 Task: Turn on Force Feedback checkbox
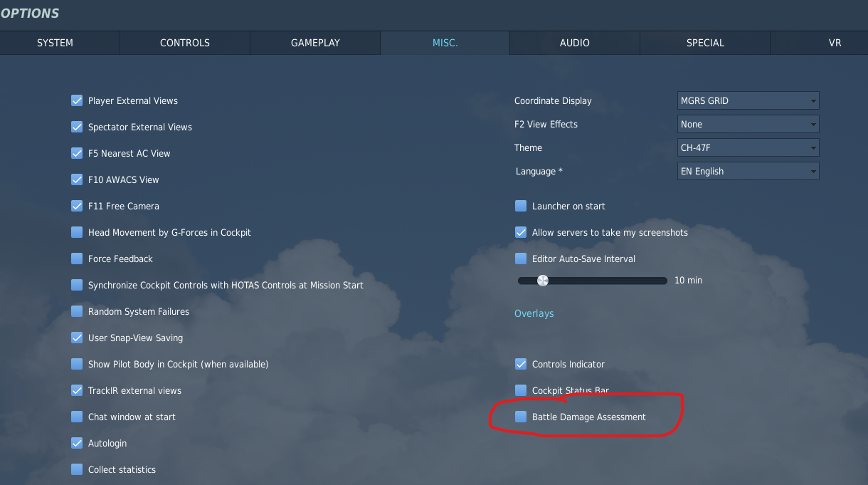coord(77,259)
